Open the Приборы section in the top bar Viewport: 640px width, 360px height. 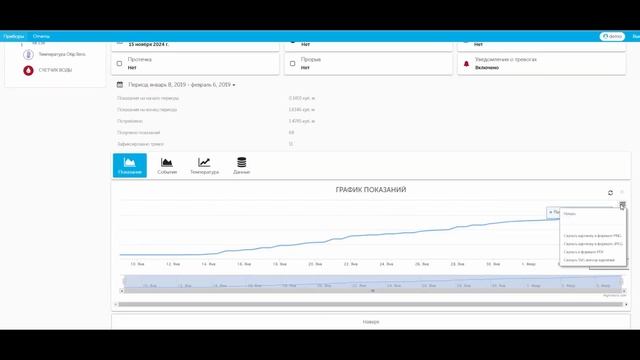coord(13,36)
